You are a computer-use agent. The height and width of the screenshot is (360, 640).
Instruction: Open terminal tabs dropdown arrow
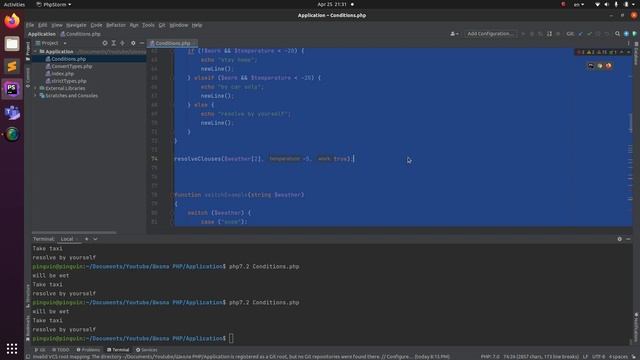95,239
